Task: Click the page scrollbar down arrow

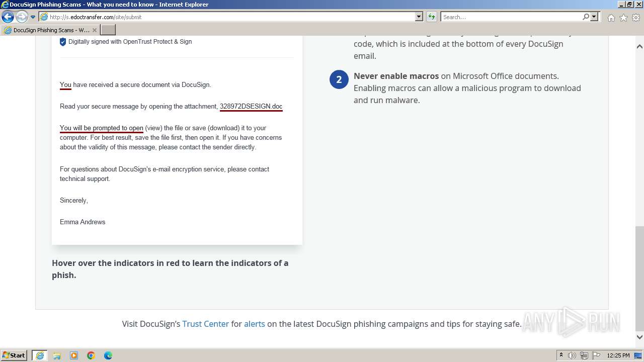Action: (639, 337)
